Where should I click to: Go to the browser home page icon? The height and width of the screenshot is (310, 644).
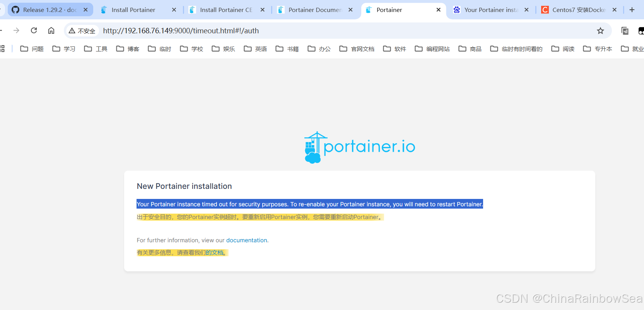tap(51, 31)
